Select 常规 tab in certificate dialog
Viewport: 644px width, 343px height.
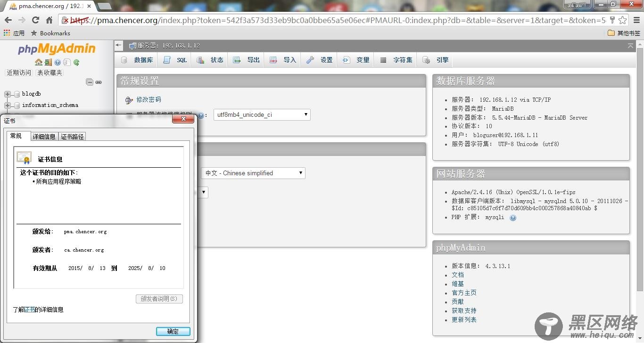18,136
